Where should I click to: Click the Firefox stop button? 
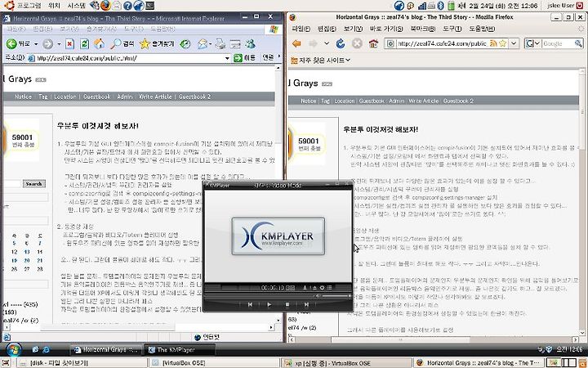[x=357, y=43]
